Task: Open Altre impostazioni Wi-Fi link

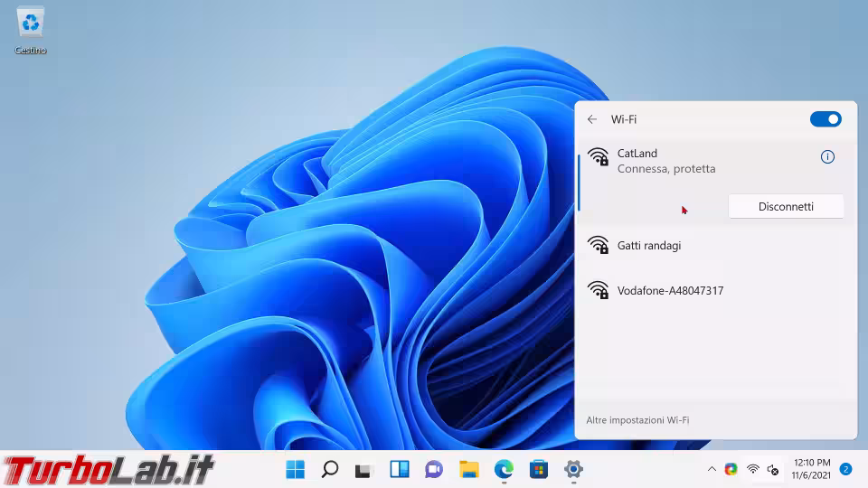Action: click(x=637, y=420)
